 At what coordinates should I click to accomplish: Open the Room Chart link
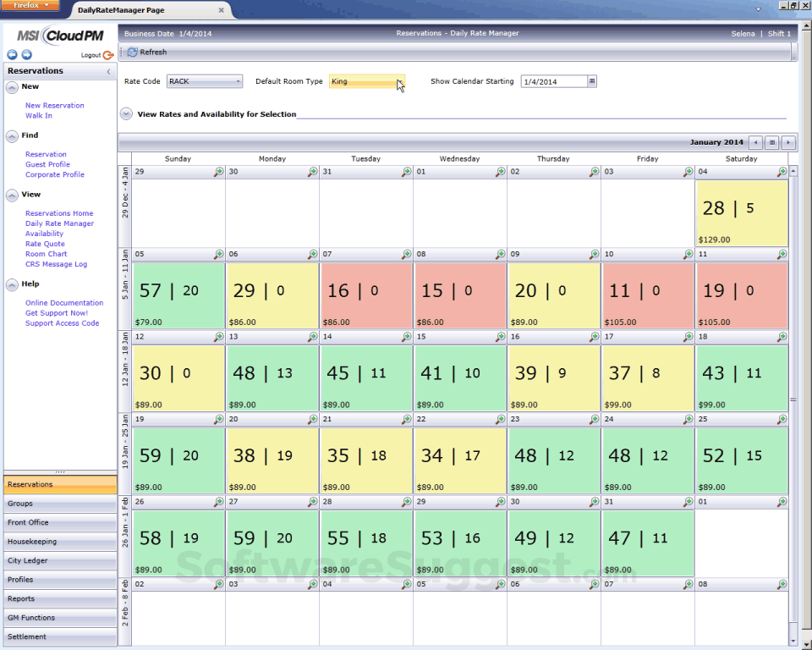(47, 254)
